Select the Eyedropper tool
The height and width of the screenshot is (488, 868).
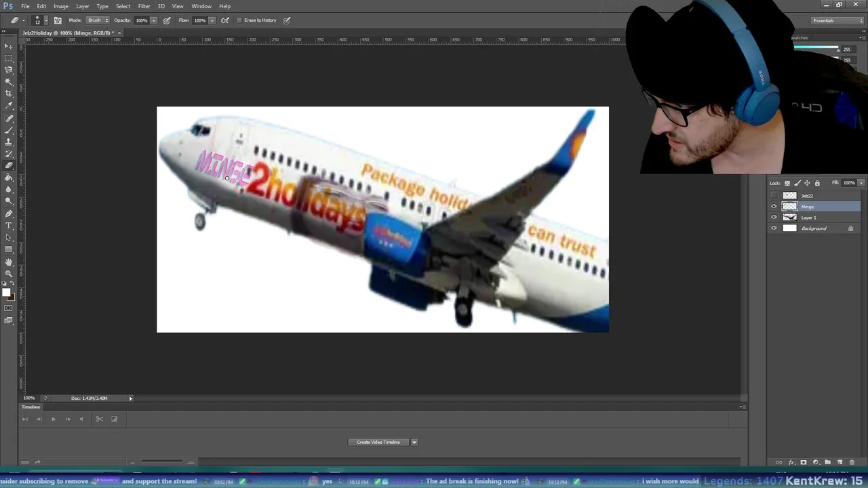click(9, 106)
